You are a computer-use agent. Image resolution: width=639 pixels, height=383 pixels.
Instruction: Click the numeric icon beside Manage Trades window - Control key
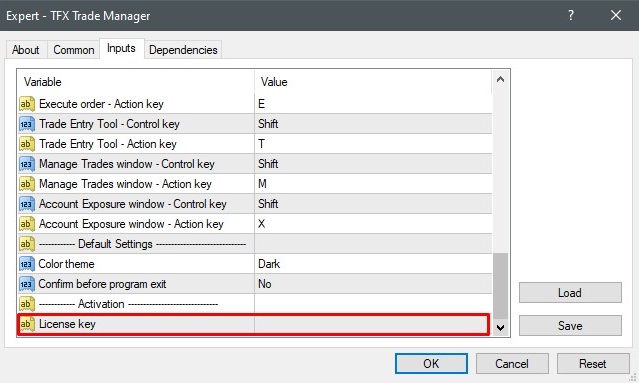click(26, 164)
